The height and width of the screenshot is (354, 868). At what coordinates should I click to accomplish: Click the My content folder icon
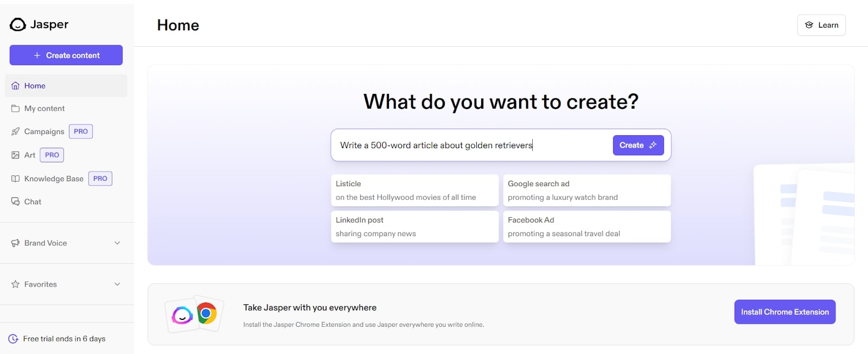[x=15, y=109]
